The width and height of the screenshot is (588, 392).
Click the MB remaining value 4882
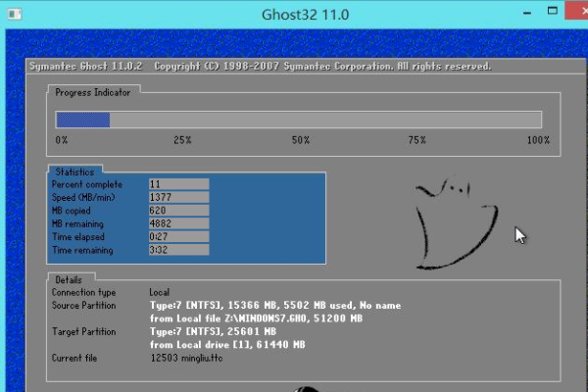178,223
